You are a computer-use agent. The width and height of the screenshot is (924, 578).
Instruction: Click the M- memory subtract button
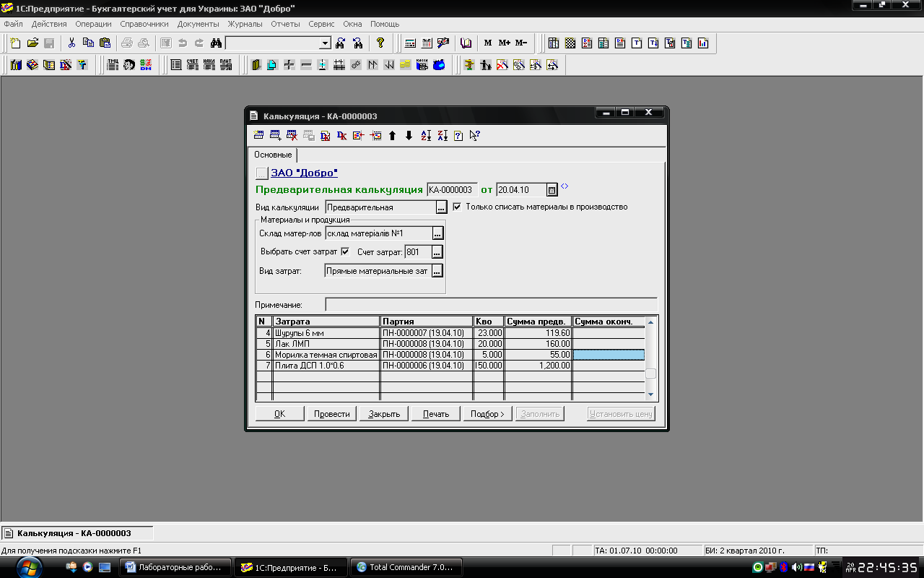[x=520, y=43]
